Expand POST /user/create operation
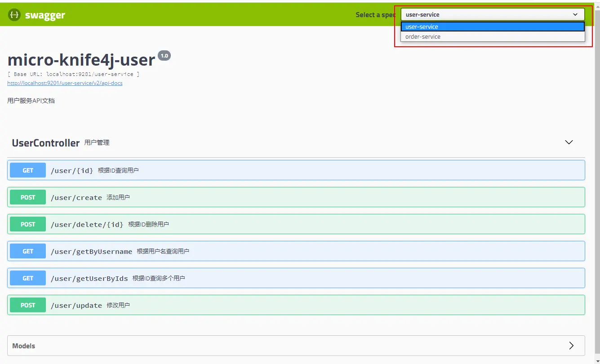600x364 pixels. coord(296,197)
